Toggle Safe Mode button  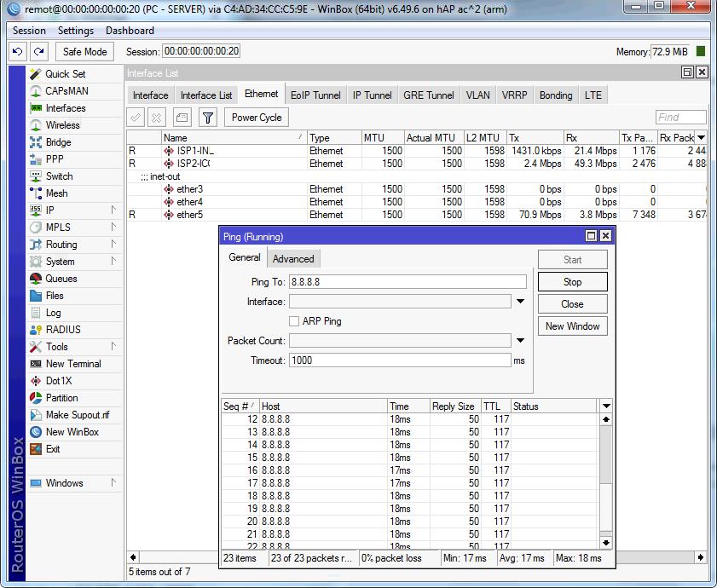tap(84, 52)
